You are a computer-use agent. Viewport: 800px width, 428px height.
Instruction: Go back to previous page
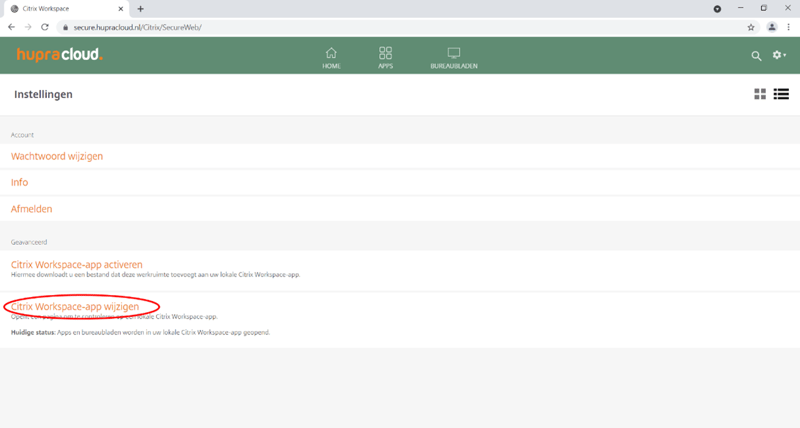[x=11, y=27]
